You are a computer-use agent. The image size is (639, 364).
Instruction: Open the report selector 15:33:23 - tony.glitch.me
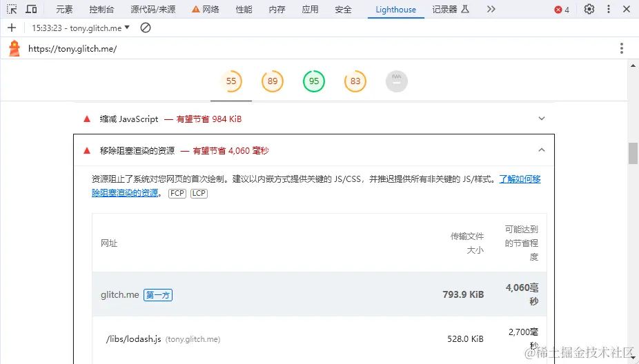(81, 28)
